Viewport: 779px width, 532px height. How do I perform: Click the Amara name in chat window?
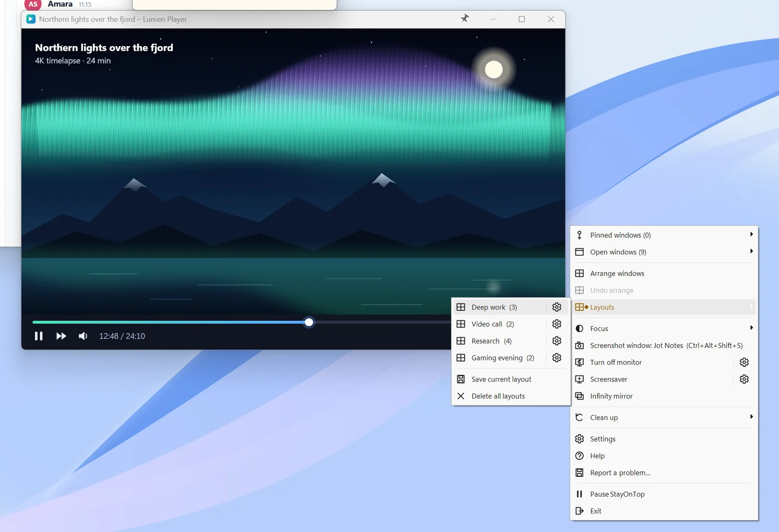pyautogui.click(x=60, y=4)
